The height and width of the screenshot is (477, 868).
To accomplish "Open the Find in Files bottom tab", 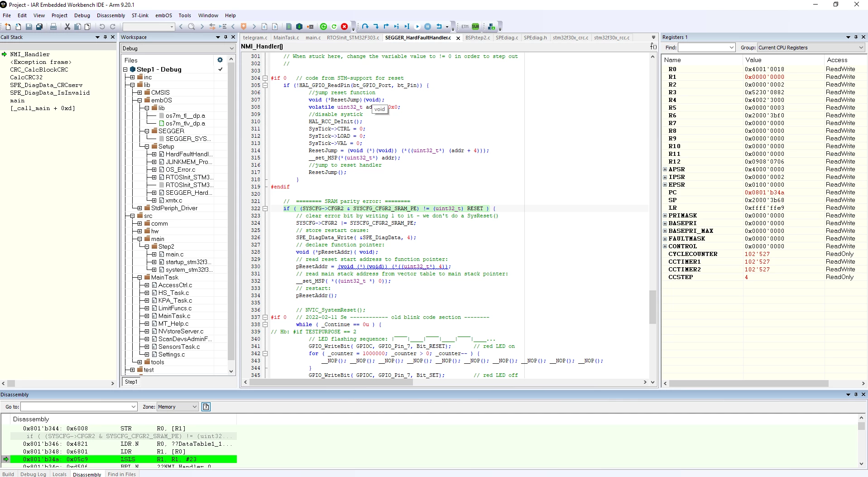I will pos(121,474).
